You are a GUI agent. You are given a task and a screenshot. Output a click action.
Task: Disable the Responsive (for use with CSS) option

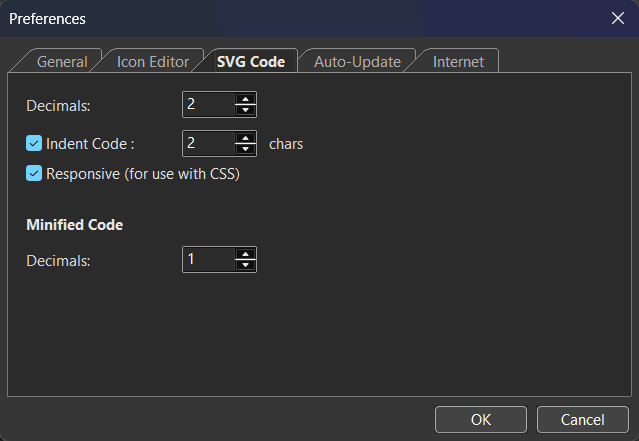click(x=34, y=173)
